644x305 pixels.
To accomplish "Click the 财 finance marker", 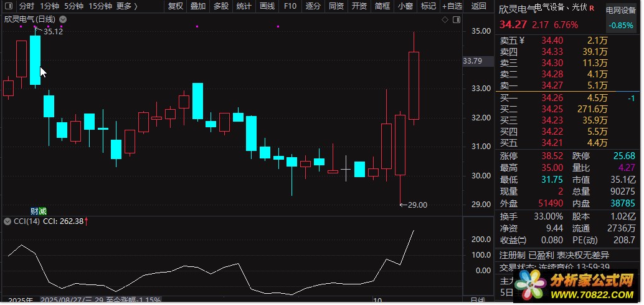I will pos(35,211).
